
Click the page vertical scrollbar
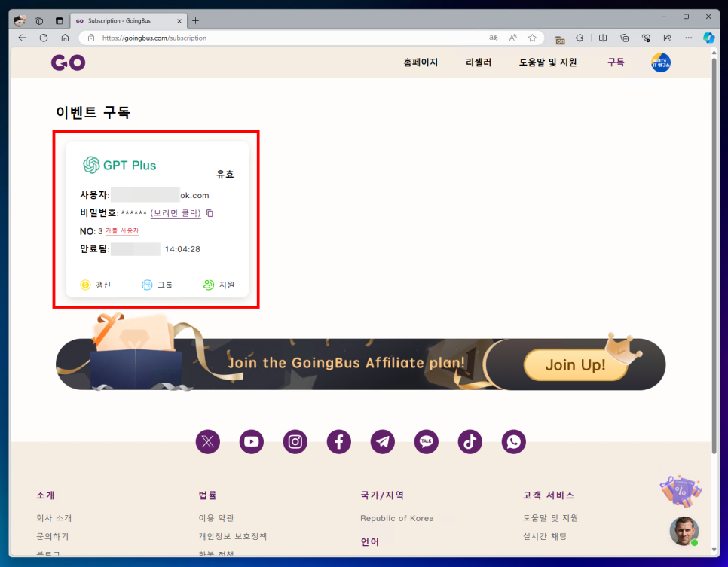pyautogui.click(x=714, y=255)
